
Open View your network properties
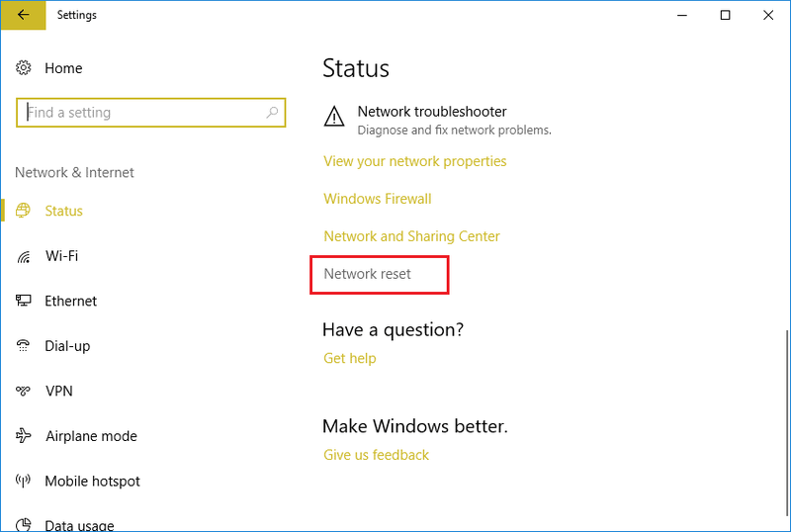pyautogui.click(x=414, y=161)
